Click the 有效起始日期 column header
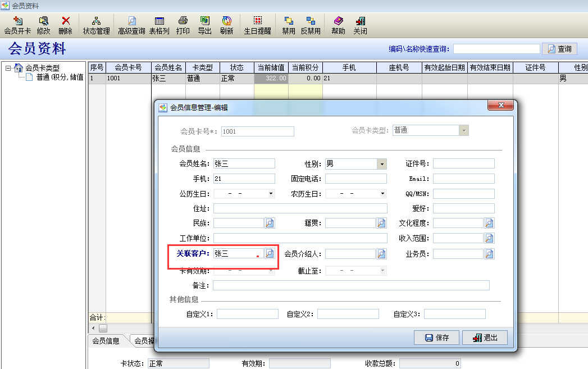This screenshot has height=369, width=588. (x=445, y=67)
